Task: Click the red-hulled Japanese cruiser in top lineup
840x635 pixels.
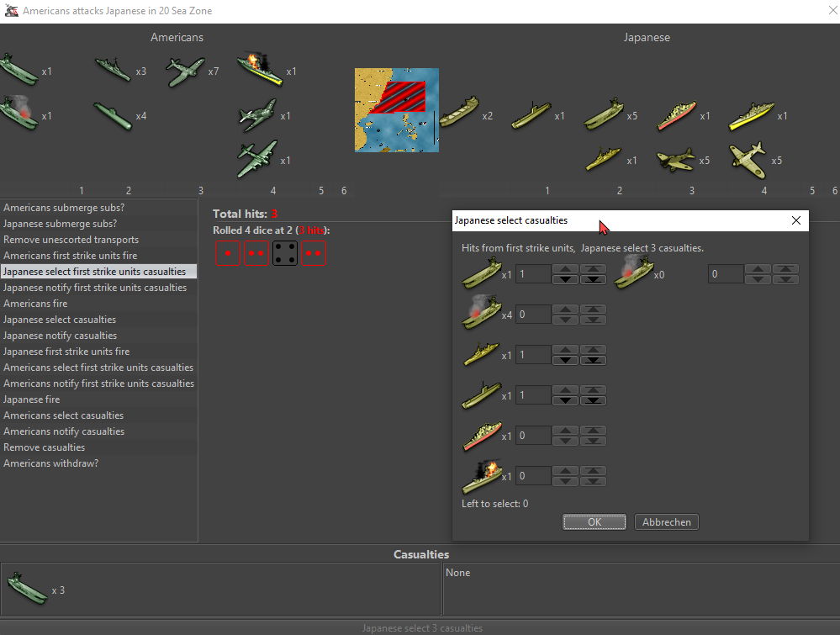Action: click(x=676, y=115)
